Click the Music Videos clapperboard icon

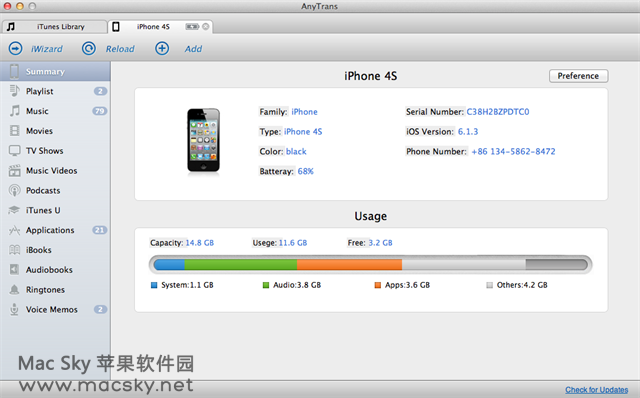(14, 170)
